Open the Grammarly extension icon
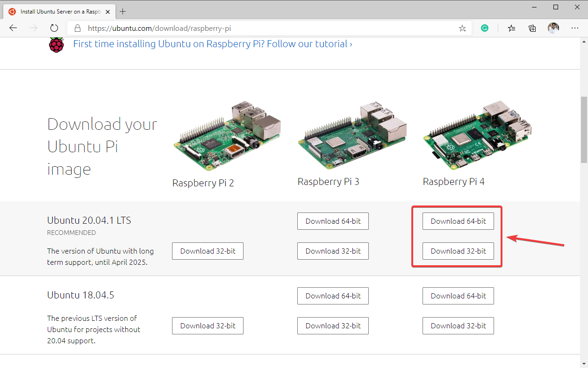 [x=485, y=28]
